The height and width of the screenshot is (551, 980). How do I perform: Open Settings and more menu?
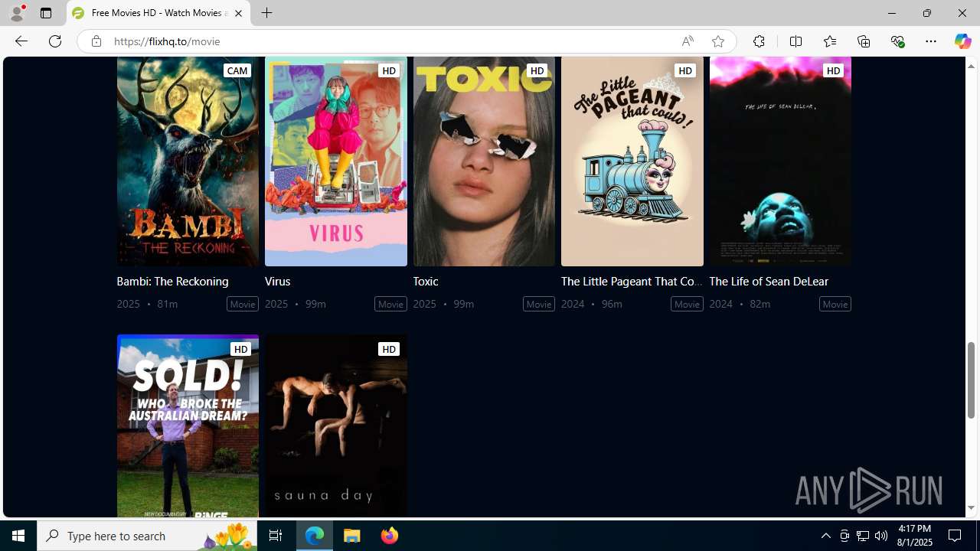tap(931, 41)
